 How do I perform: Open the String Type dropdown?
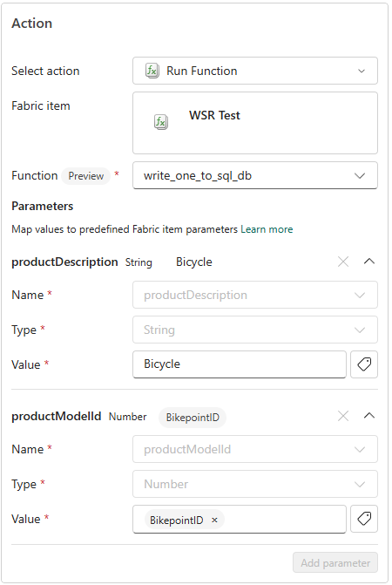pos(255,330)
